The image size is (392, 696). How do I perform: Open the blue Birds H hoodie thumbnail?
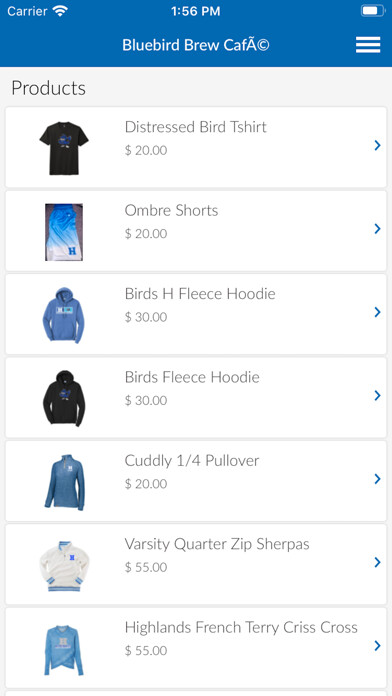point(64,315)
